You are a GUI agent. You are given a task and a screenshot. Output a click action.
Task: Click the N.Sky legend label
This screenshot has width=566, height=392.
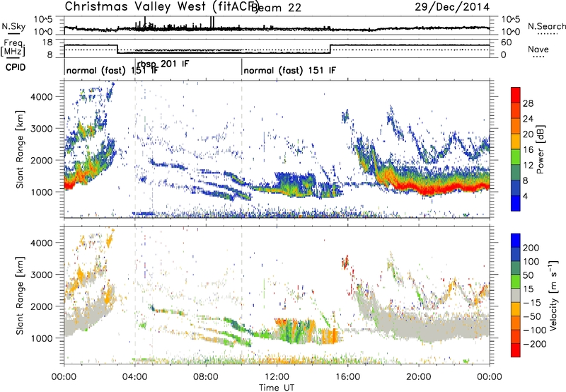click(13, 26)
